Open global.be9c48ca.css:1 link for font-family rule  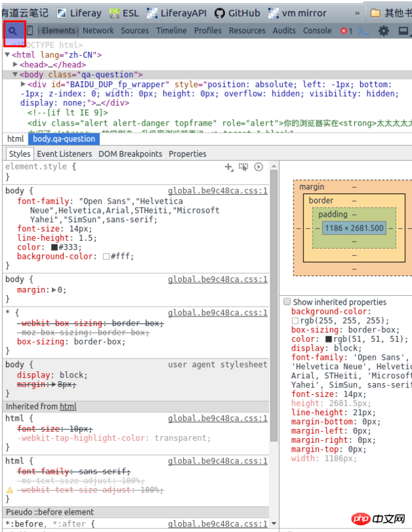(x=217, y=191)
